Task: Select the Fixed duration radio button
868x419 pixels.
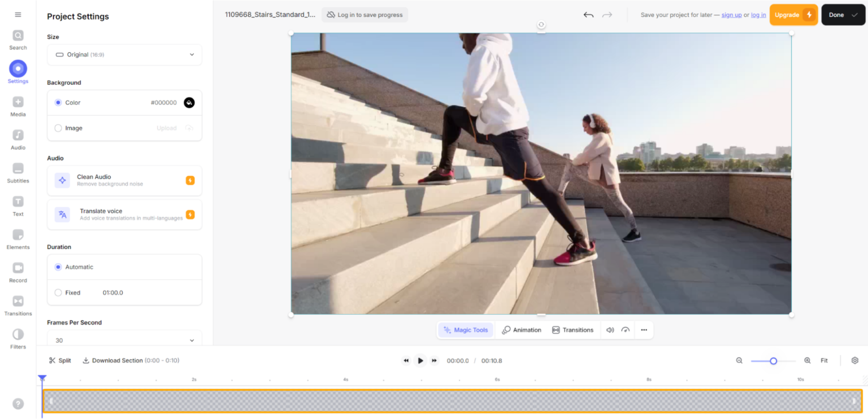Action: coord(58,293)
